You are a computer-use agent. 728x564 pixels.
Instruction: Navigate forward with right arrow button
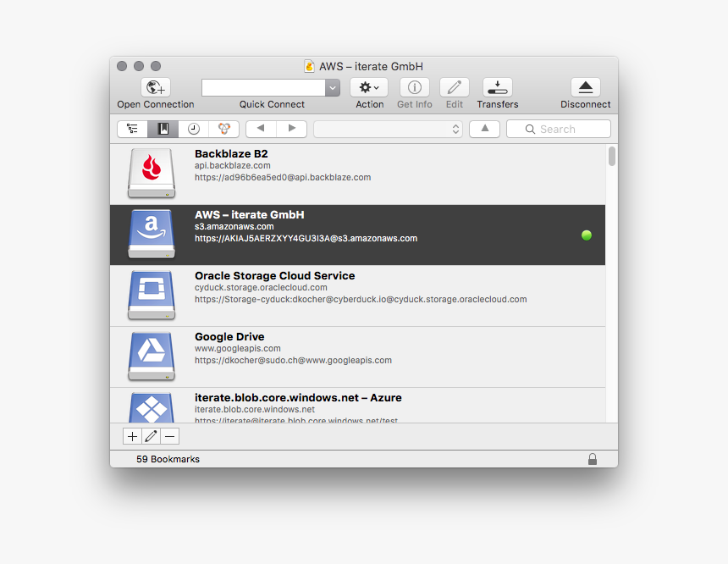(x=291, y=129)
